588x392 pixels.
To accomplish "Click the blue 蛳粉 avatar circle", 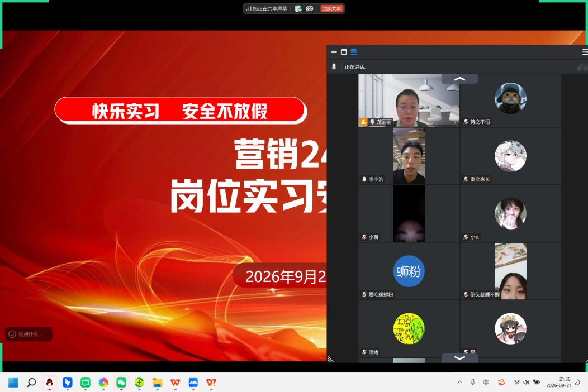I will 409,271.
